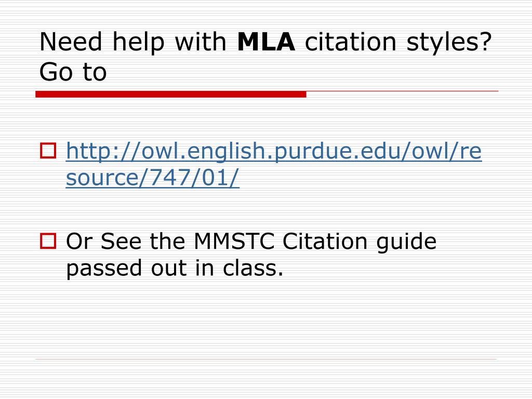Select the red square bullet beside 'Or See'

point(48,241)
